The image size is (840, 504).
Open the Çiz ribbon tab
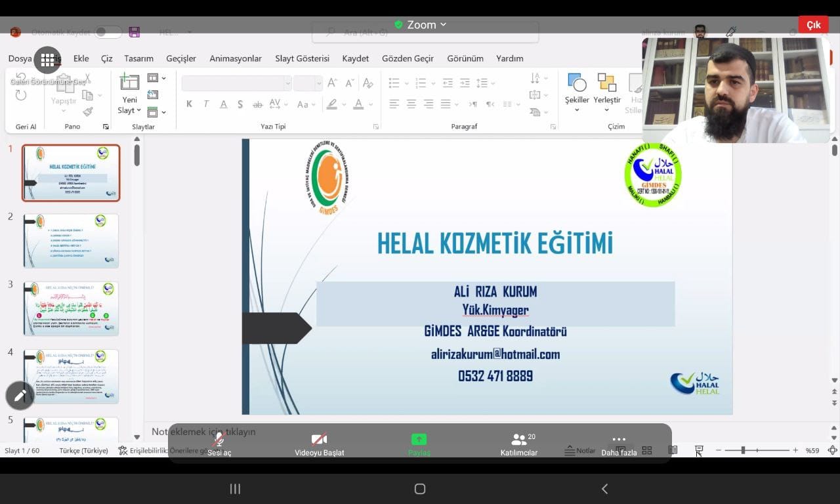point(106,58)
